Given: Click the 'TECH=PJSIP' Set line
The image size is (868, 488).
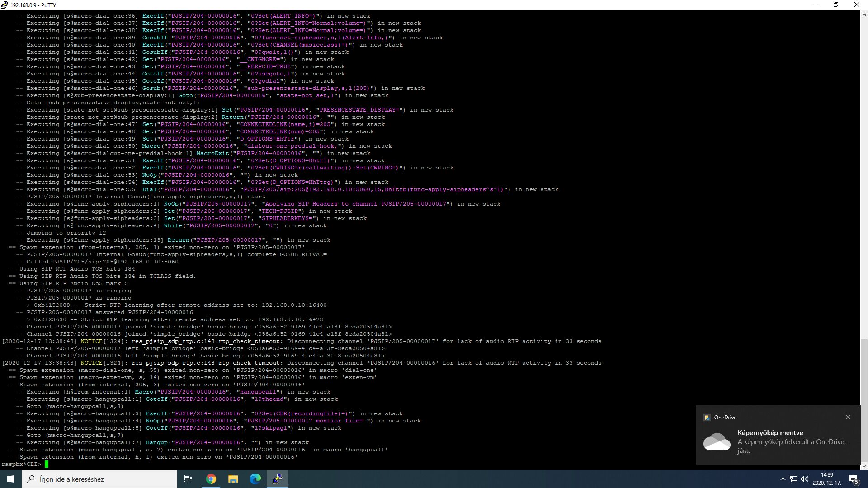Looking at the screenshot, I should 184,211.
